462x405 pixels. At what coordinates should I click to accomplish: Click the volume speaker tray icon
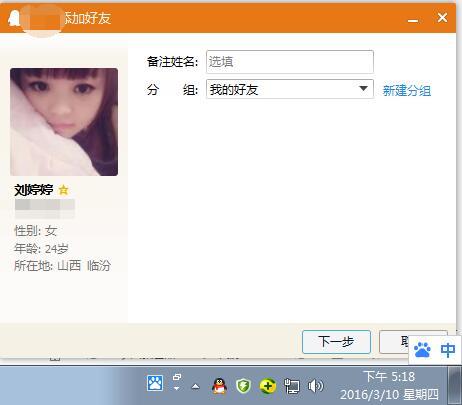[315, 386]
